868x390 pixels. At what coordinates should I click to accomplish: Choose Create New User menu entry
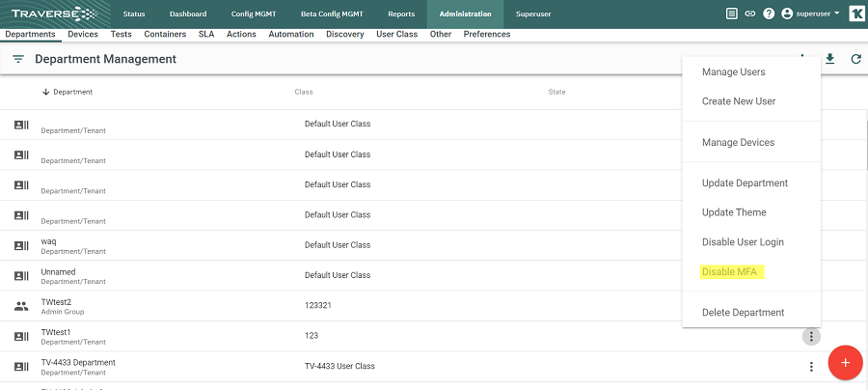pos(739,101)
